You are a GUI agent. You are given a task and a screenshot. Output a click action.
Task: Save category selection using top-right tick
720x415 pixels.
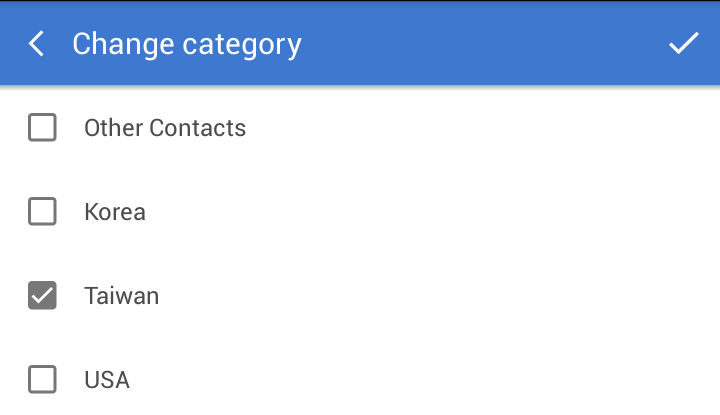684,44
